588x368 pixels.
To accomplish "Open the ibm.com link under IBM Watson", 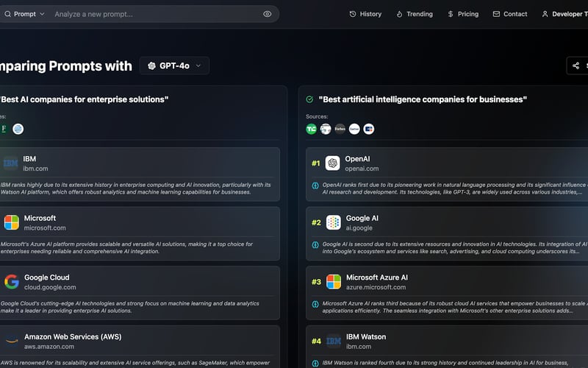I will pyautogui.click(x=358, y=347).
